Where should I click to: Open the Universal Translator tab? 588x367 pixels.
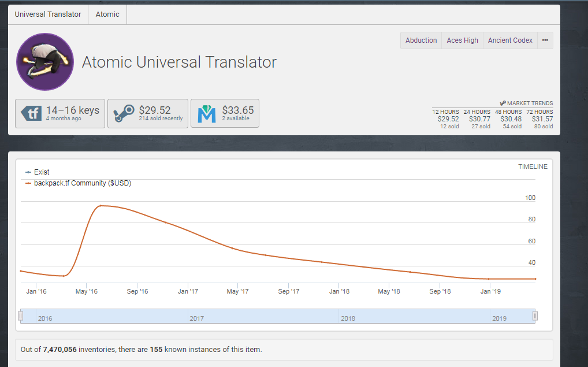click(x=48, y=14)
